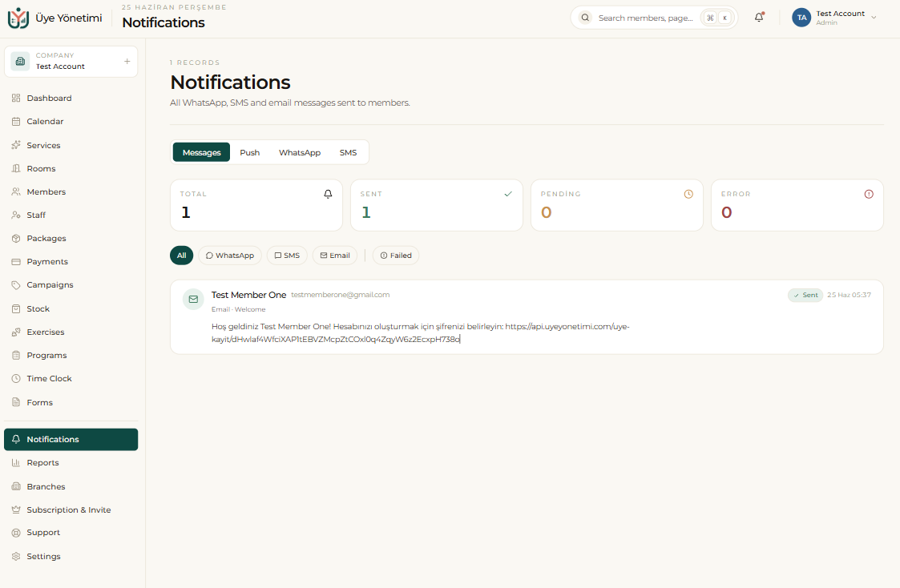This screenshot has width=900, height=588.
Task: Click the Support lifebuoy icon
Action: 16,533
